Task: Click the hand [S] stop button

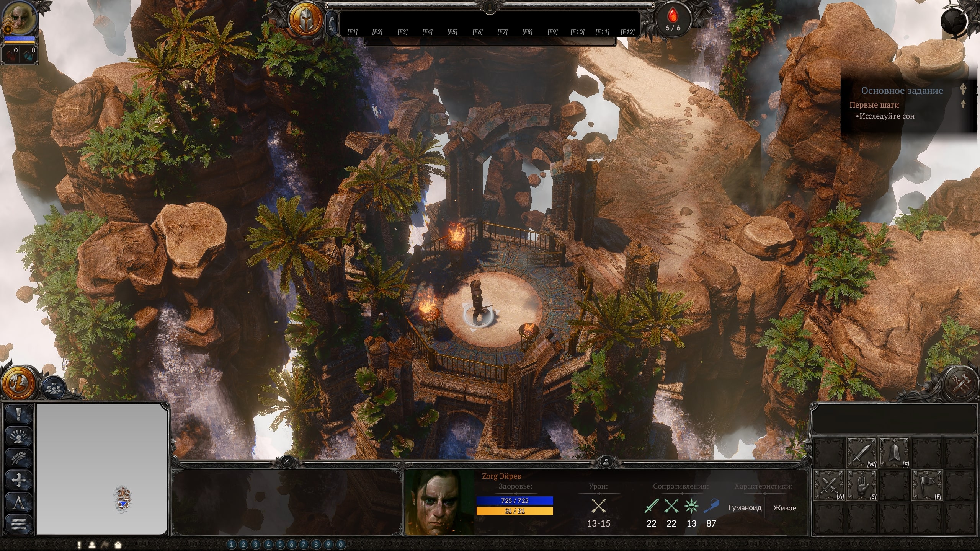Action: click(x=861, y=485)
